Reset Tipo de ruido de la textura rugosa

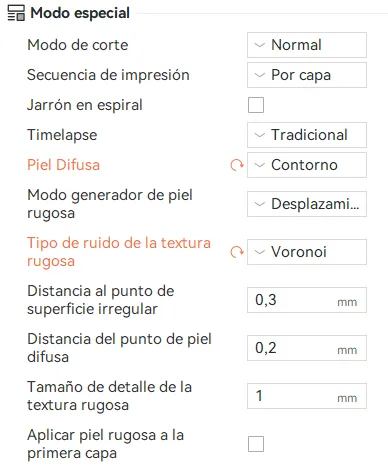tap(237, 252)
